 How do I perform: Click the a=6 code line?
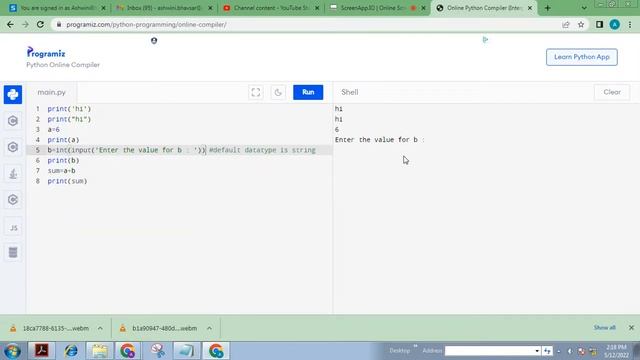coord(53,129)
